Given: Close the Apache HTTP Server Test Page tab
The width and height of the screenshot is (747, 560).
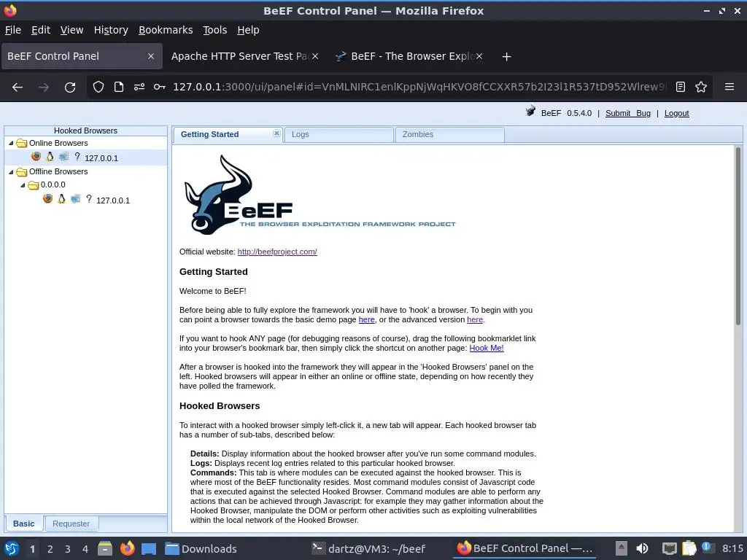Looking at the screenshot, I should 315,56.
